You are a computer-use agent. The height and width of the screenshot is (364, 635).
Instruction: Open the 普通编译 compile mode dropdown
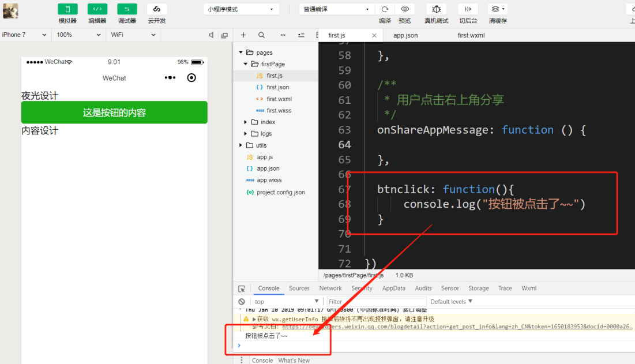pos(336,9)
